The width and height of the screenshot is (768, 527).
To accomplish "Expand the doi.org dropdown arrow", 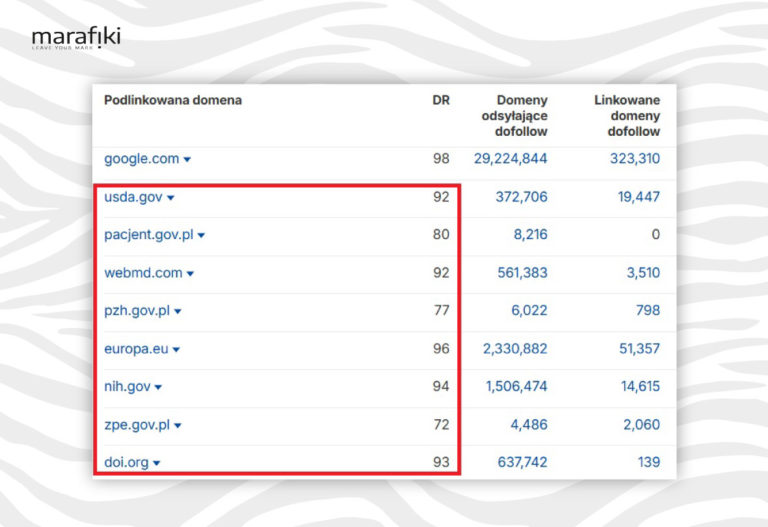I will pyautogui.click(x=157, y=463).
